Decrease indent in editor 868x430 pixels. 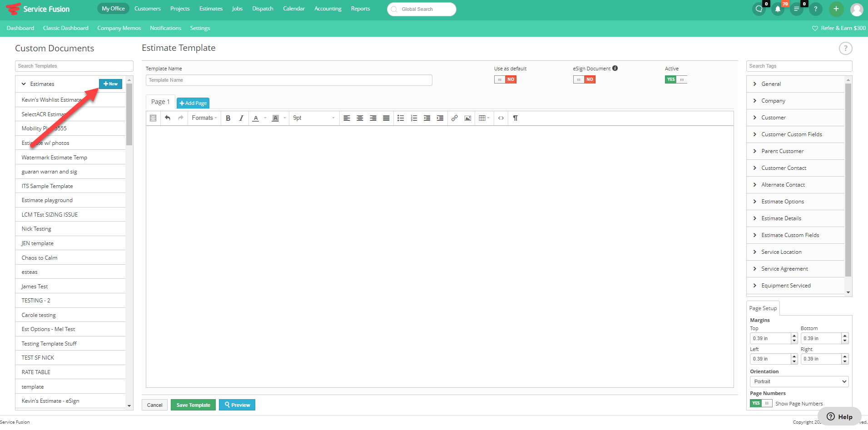pyautogui.click(x=427, y=118)
